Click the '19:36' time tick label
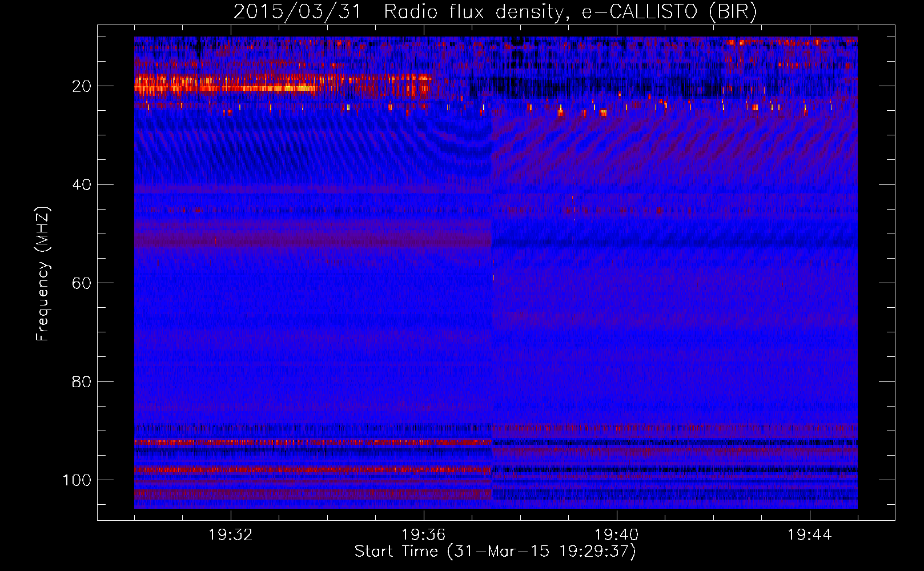 tap(424, 535)
